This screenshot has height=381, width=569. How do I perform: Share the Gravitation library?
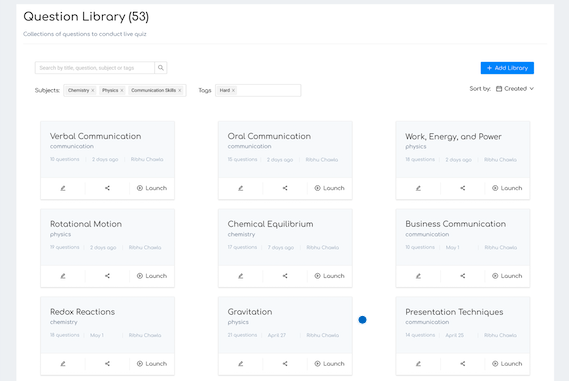pyautogui.click(x=285, y=364)
